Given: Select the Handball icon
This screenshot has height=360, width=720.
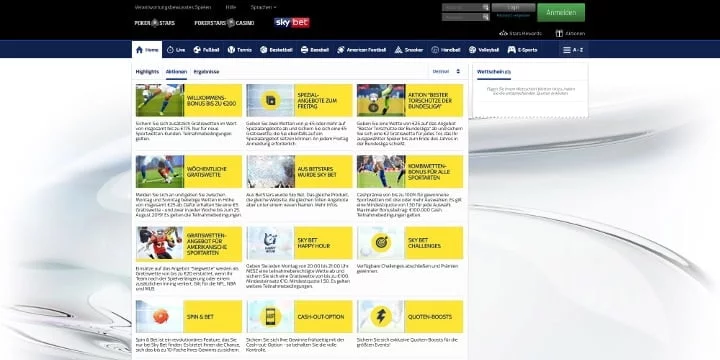Looking at the screenshot, I should pyautogui.click(x=435, y=50).
